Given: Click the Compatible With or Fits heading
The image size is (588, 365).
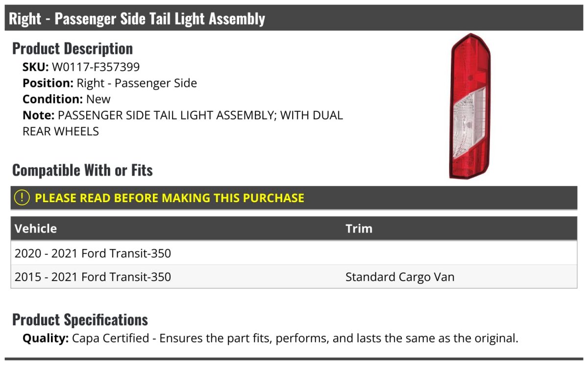Looking at the screenshot, I should [82, 170].
